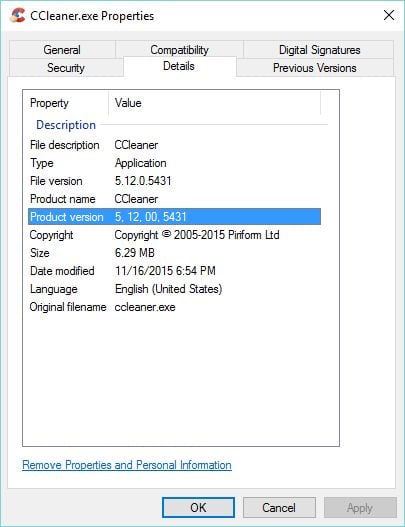Select the Size property row
Screen dimensions: 405x527
(x=174, y=253)
